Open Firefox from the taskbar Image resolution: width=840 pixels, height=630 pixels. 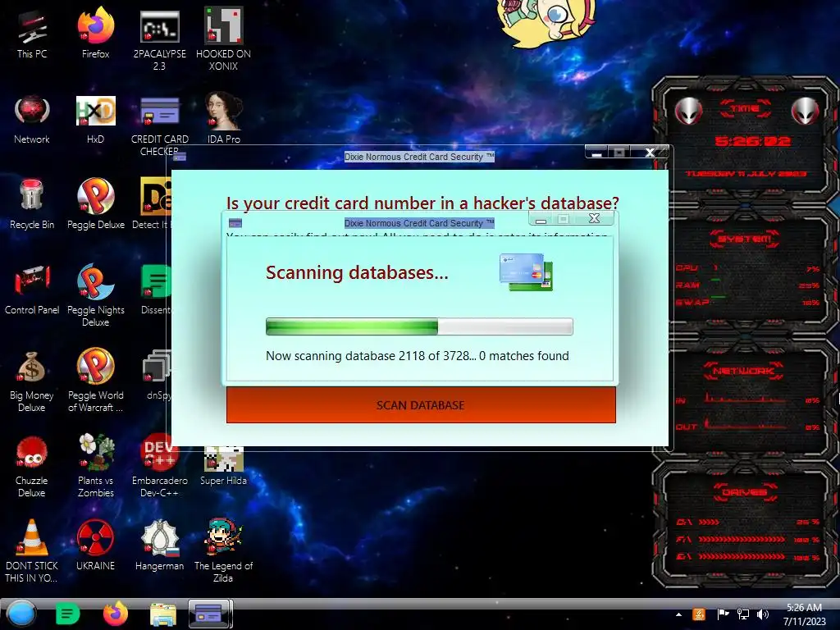click(115, 614)
